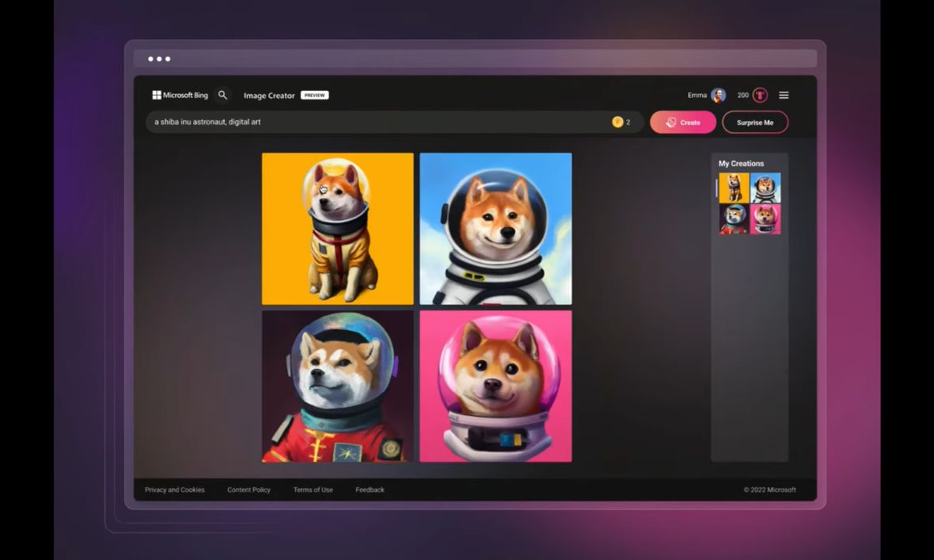934x560 pixels.
Task: Open the Terms of Use page
Action: [x=312, y=490]
